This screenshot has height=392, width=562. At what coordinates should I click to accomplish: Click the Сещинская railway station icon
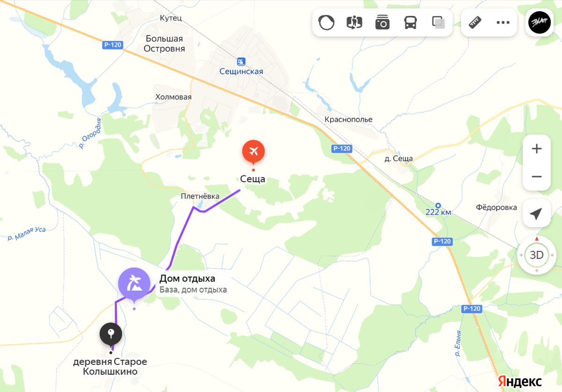pos(241,61)
